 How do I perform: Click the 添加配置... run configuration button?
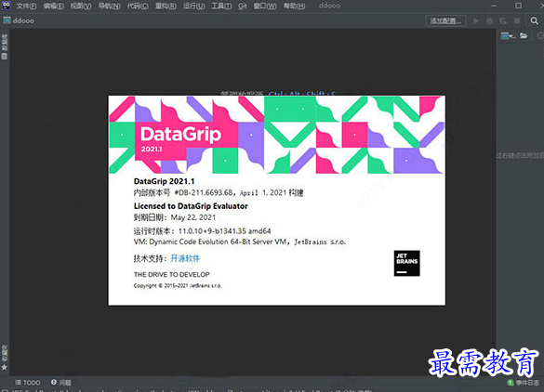click(445, 20)
